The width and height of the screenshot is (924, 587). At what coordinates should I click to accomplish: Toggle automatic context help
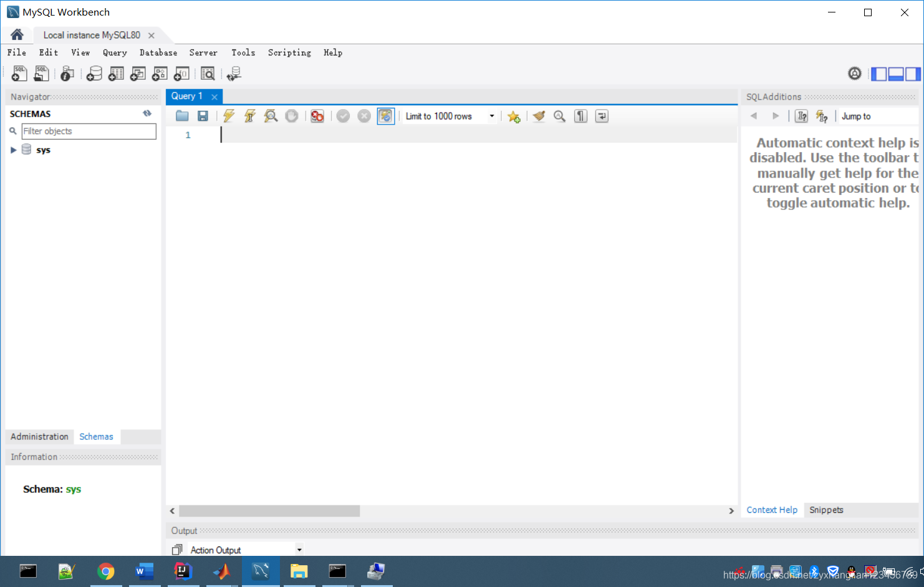(x=822, y=116)
